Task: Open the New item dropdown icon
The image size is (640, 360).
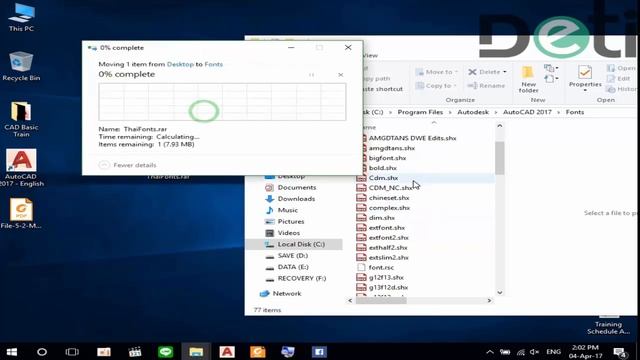Action: [551, 68]
